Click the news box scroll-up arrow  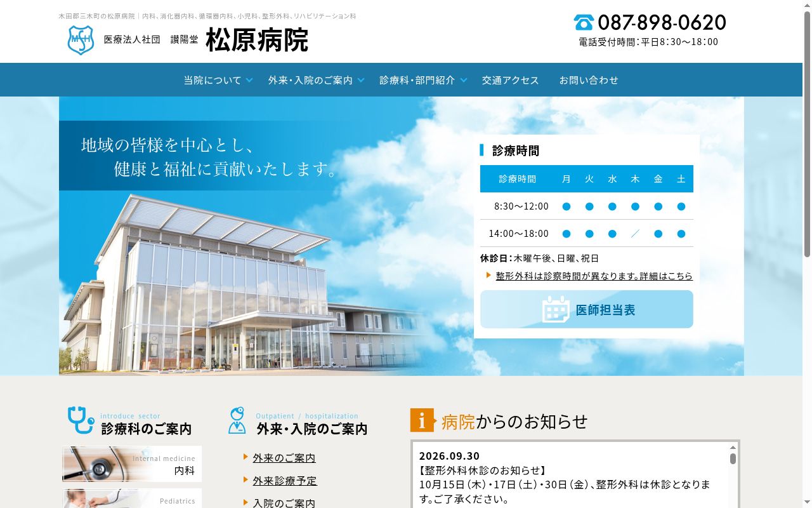tap(733, 447)
